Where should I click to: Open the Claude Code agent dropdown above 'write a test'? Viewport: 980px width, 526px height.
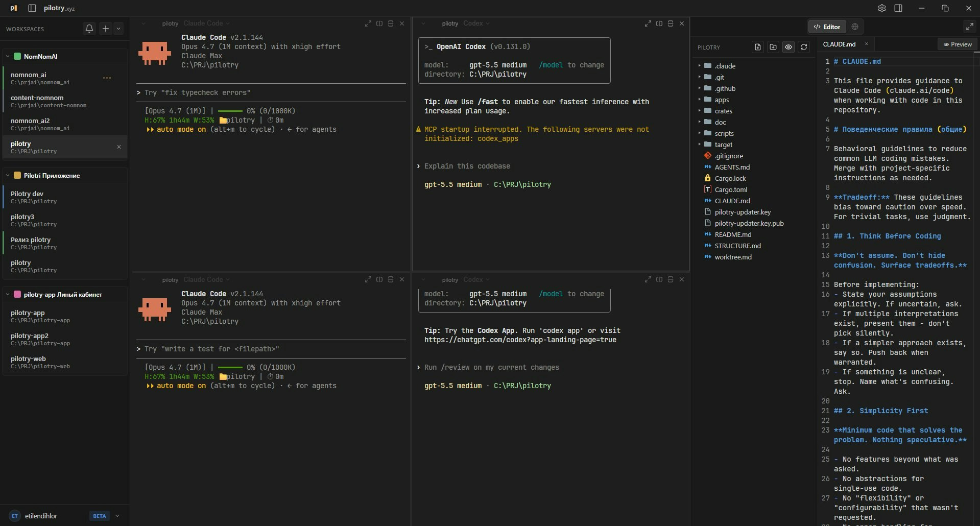pos(206,279)
